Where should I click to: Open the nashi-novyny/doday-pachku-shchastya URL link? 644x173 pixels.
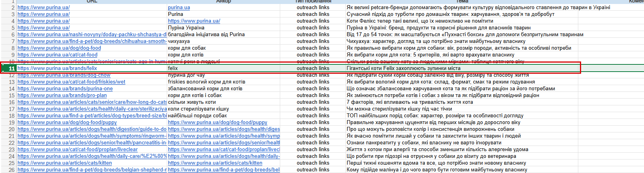[92, 35]
